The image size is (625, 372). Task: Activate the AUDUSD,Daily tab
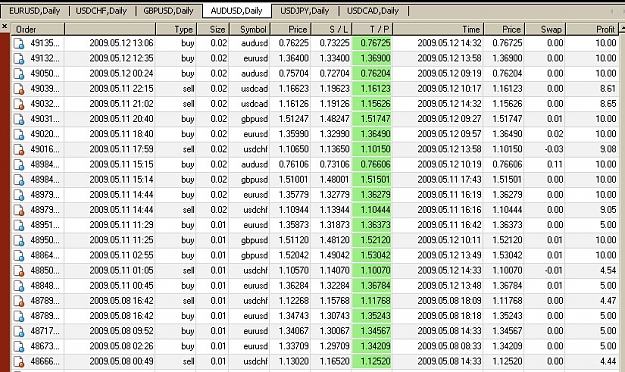[x=236, y=11]
